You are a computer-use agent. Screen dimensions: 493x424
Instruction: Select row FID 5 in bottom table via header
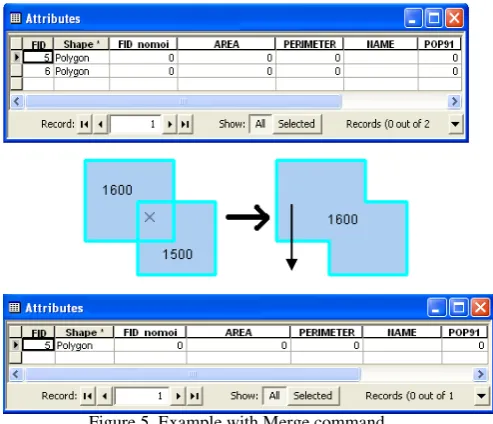(15, 345)
